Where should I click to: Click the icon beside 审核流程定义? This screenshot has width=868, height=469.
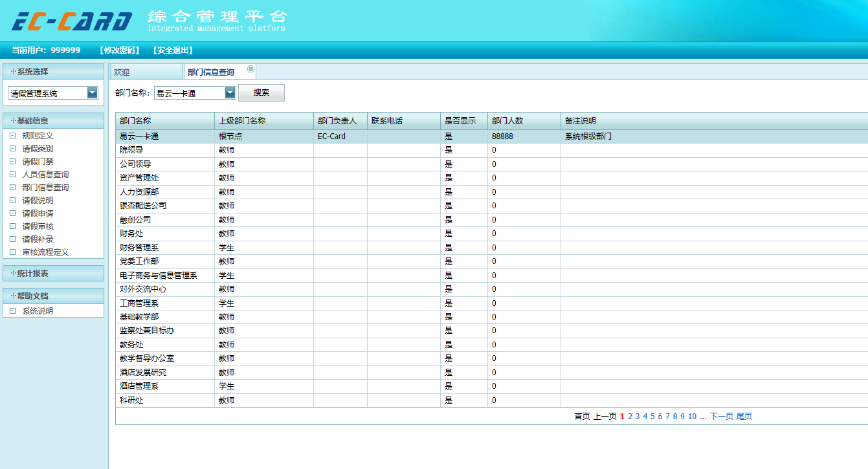tap(12, 252)
